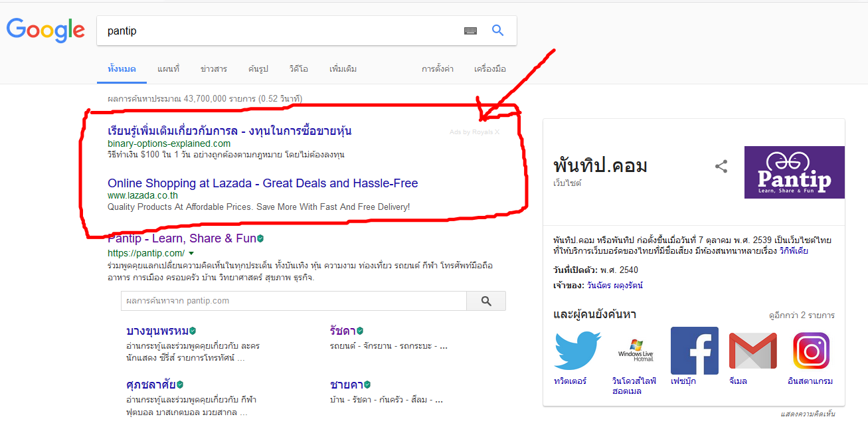Switch to the วิดีโอ (Videos) tab

[x=299, y=69]
